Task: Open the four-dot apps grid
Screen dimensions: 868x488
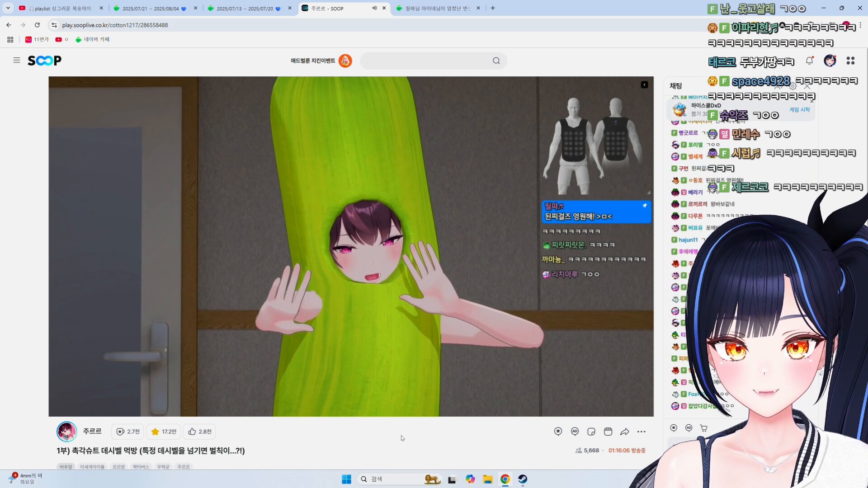Action: point(850,61)
